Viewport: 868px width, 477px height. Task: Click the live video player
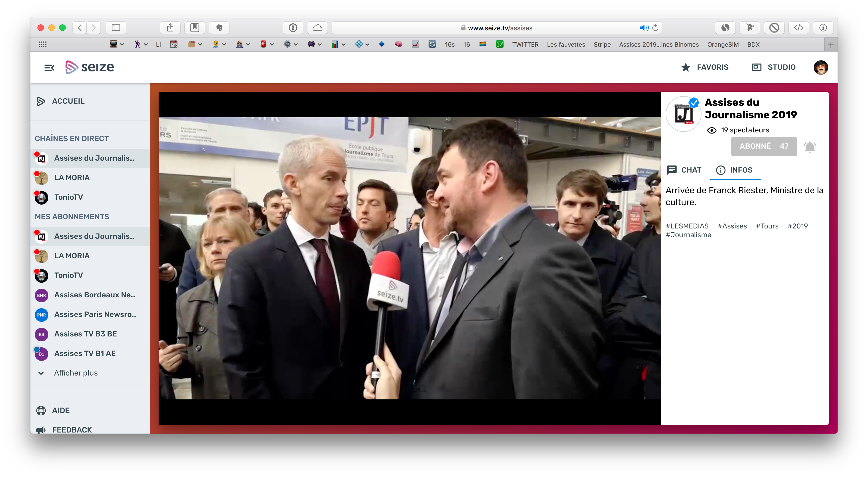click(x=409, y=258)
